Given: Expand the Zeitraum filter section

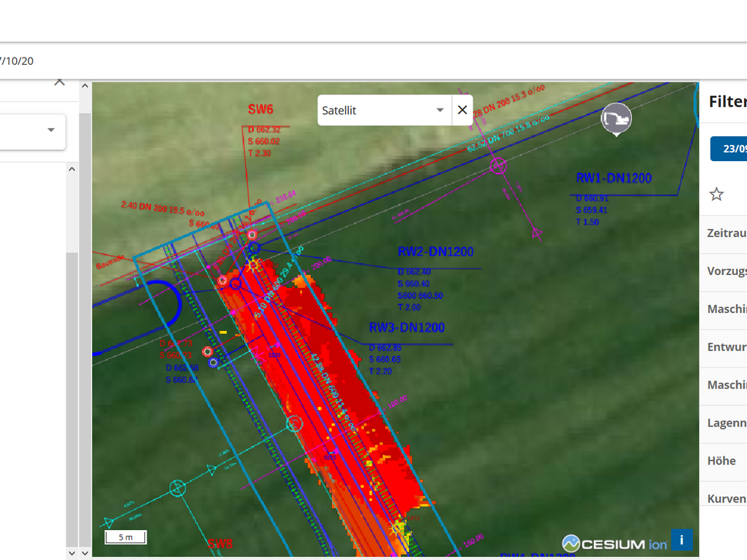Looking at the screenshot, I should [726, 233].
